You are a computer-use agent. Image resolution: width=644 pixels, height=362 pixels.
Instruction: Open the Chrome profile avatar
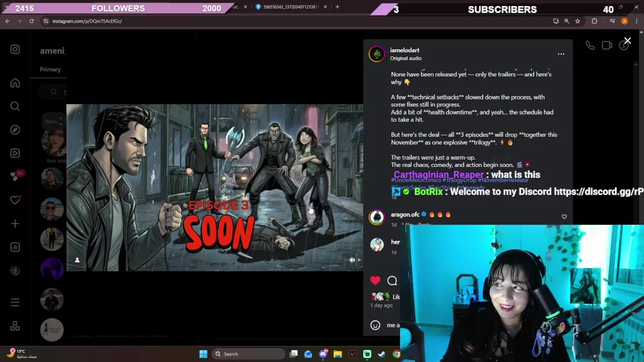[x=624, y=21]
